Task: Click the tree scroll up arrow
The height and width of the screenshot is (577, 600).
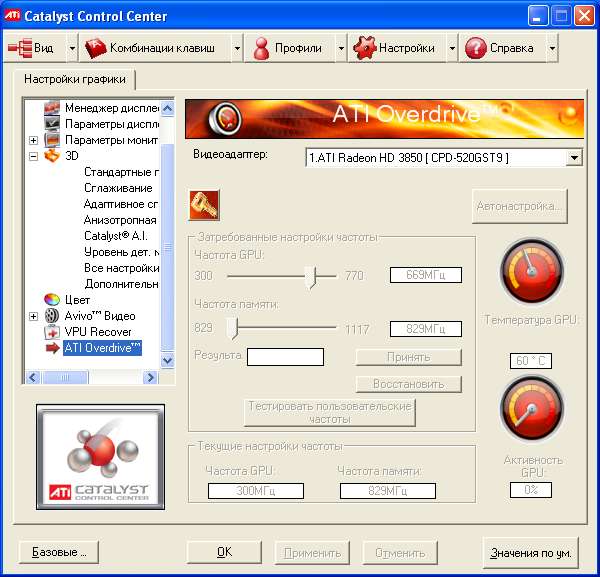Action: click(167, 109)
